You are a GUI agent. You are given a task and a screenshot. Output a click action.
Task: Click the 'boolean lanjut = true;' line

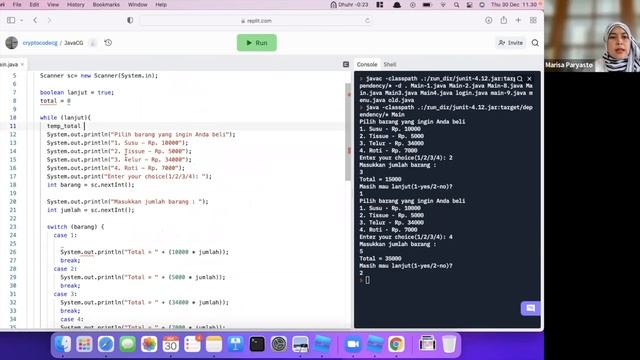77,92
